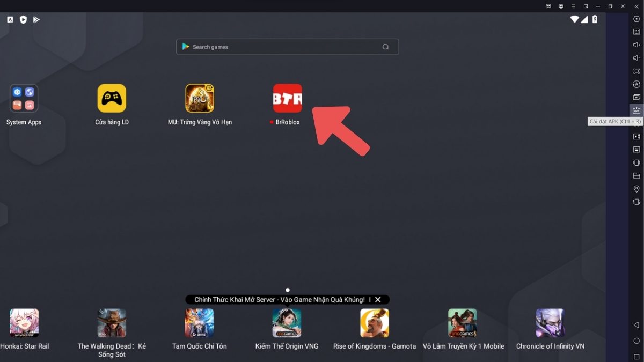Screen dimensions: 644x362
Task: Open the System Apps folder
Action: tap(24, 98)
